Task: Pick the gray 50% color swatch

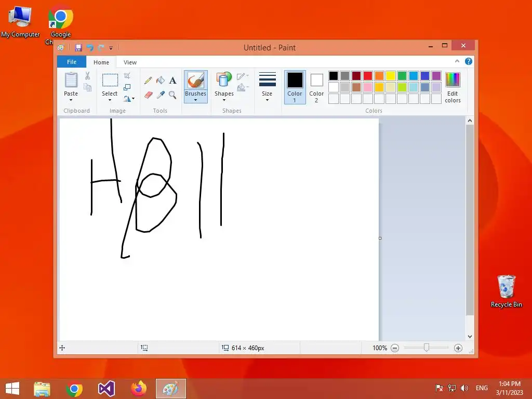Action: coord(345,76)
